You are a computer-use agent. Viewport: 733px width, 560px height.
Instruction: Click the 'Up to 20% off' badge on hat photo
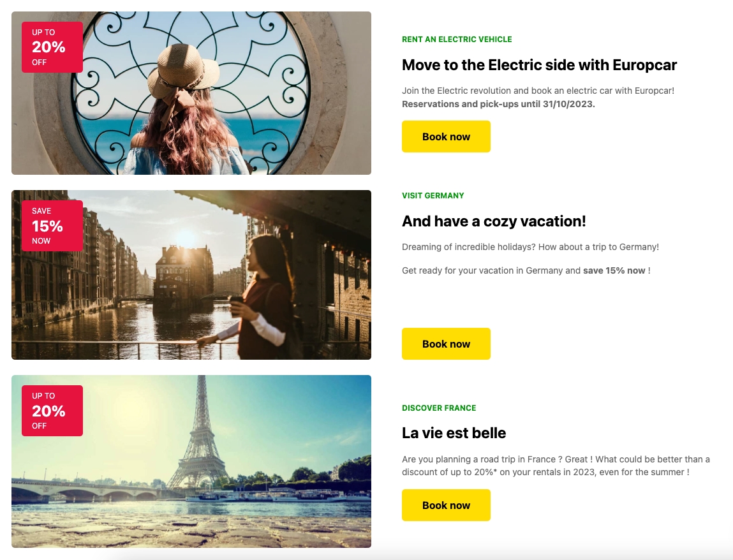(52, 47)
